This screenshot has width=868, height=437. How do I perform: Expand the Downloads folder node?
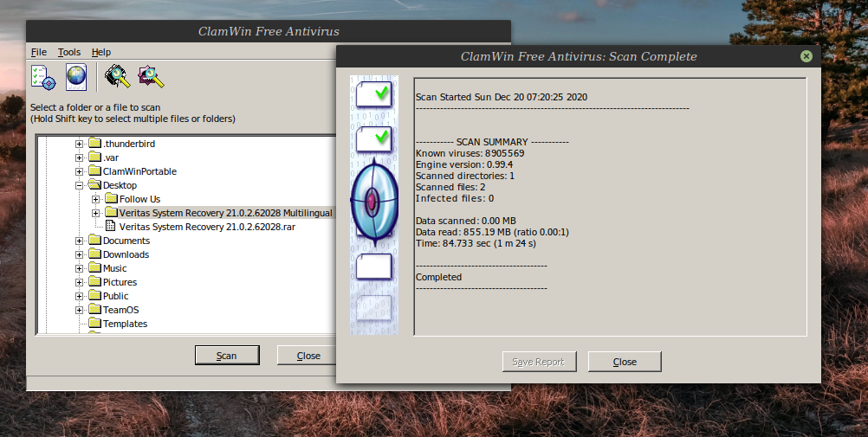coord(79,254)
